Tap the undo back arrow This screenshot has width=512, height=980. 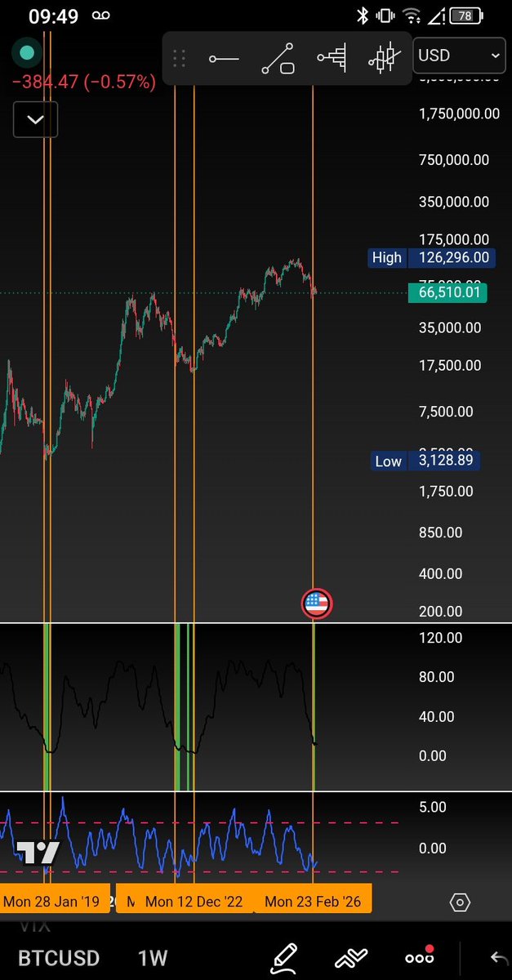point(498,957)
